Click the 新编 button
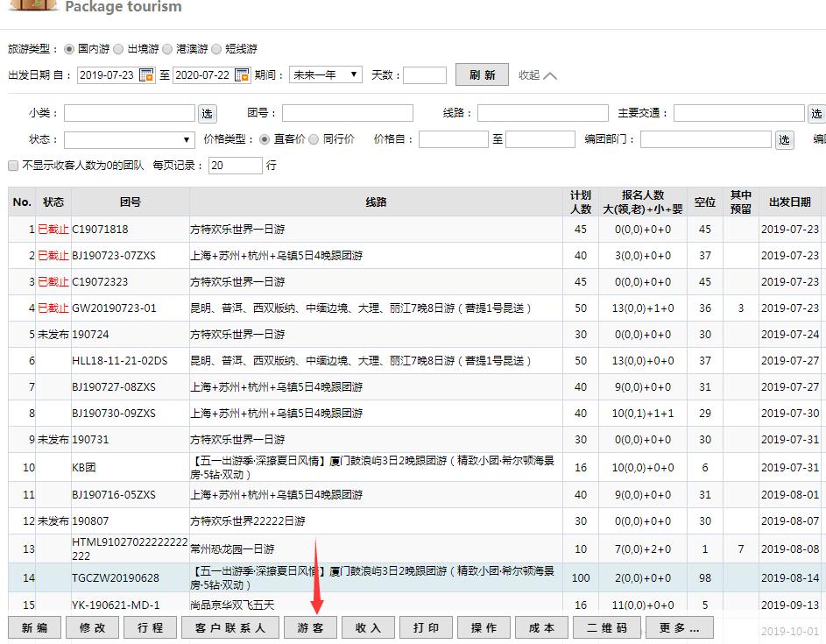The width and height of the screenshot is (826, 644). (35, 627)
